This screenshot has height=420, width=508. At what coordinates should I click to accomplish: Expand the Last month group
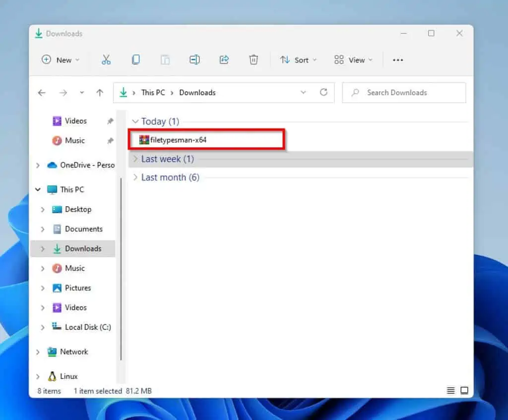coord(134,177)
